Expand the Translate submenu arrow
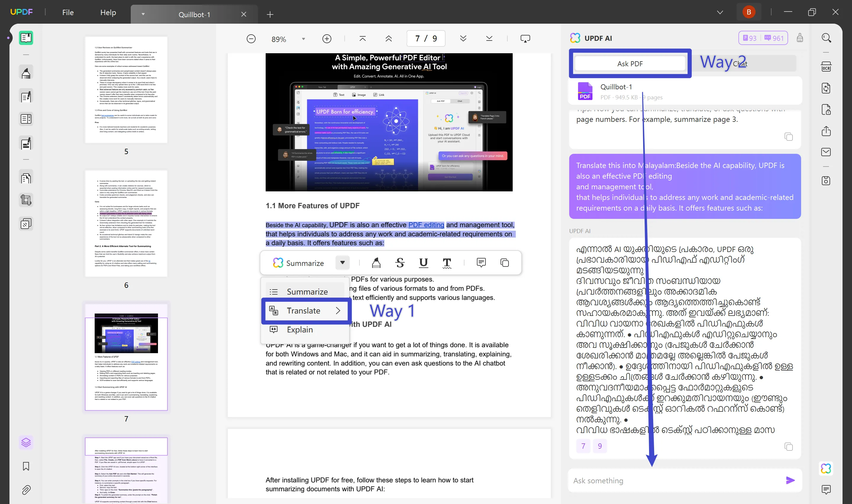 (338, 311)
